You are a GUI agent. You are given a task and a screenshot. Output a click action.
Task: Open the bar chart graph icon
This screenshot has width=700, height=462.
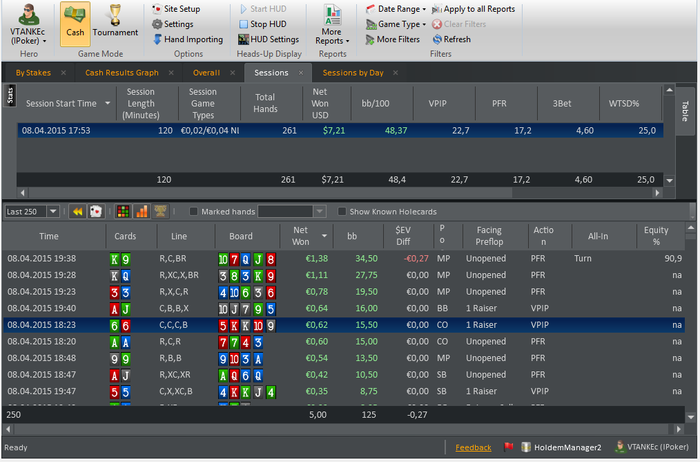tap(142, 212)
